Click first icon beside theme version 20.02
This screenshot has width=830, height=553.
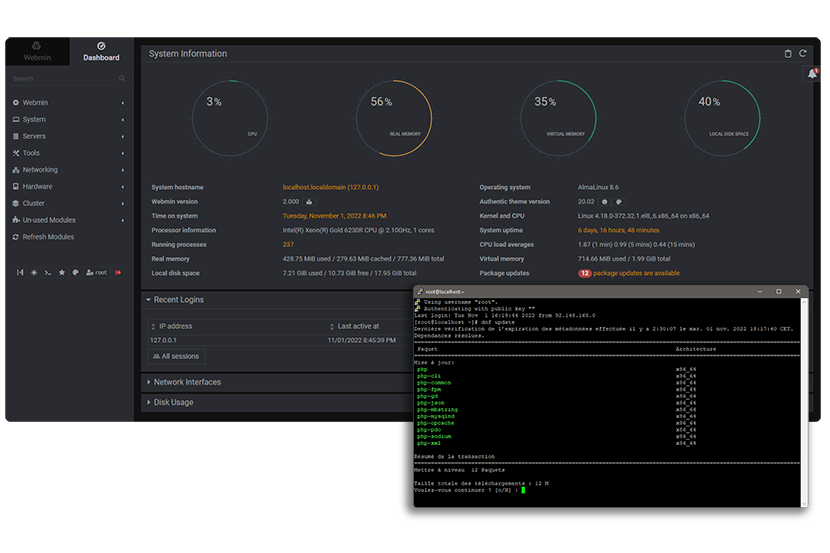coord(605,202)
